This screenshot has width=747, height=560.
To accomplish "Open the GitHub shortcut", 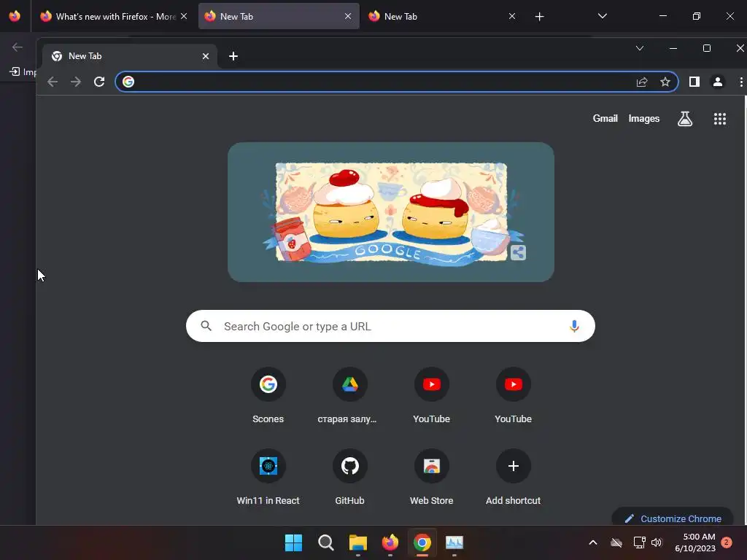I will coord(349,478).
